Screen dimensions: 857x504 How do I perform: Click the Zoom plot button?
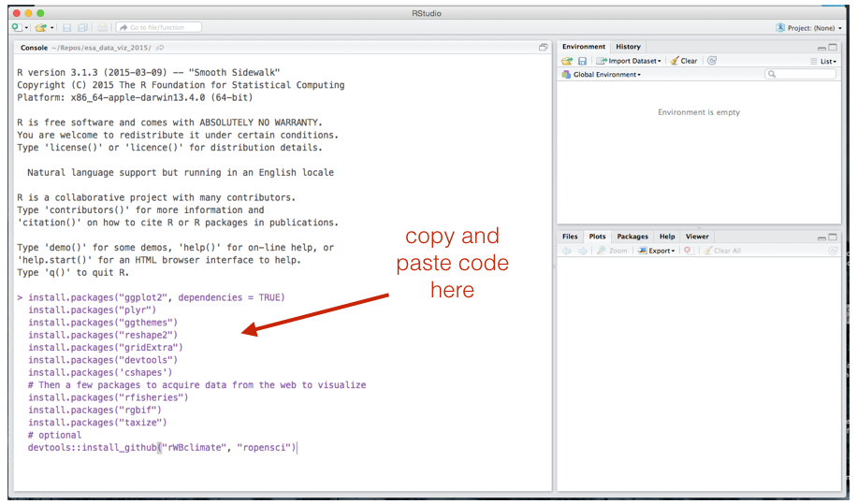[612, 251]
